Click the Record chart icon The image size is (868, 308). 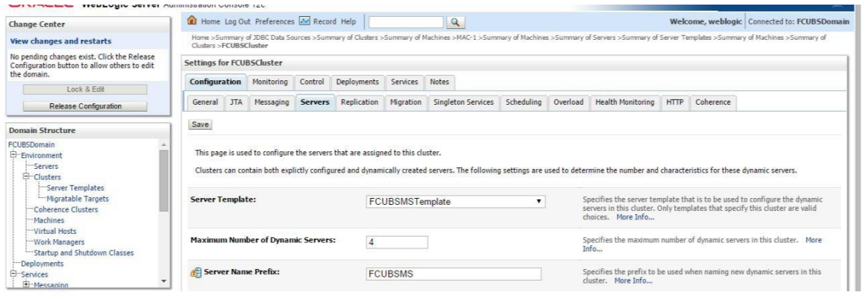[305, 21]
